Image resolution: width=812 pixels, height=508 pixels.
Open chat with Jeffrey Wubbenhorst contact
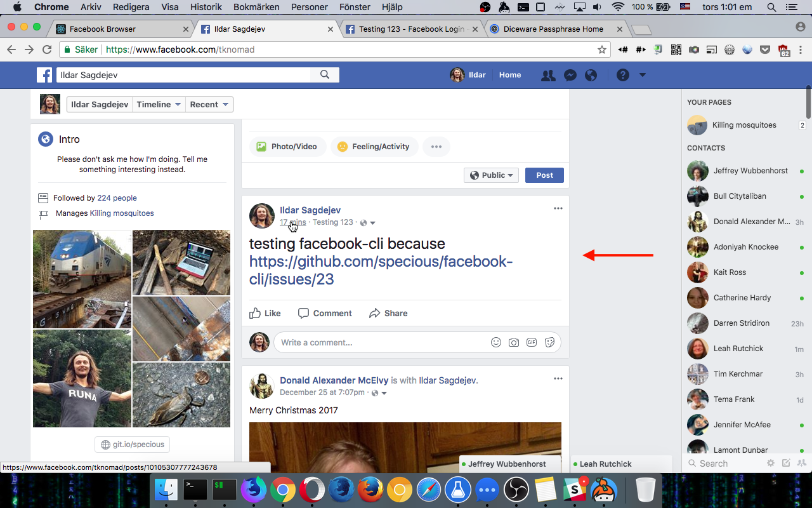tap(746, 171)
